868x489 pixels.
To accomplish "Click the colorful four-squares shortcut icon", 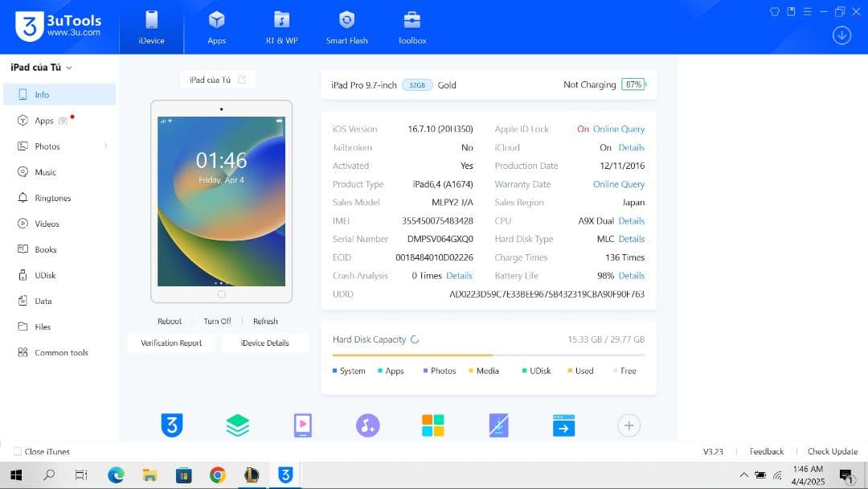I will click(433, 425).
